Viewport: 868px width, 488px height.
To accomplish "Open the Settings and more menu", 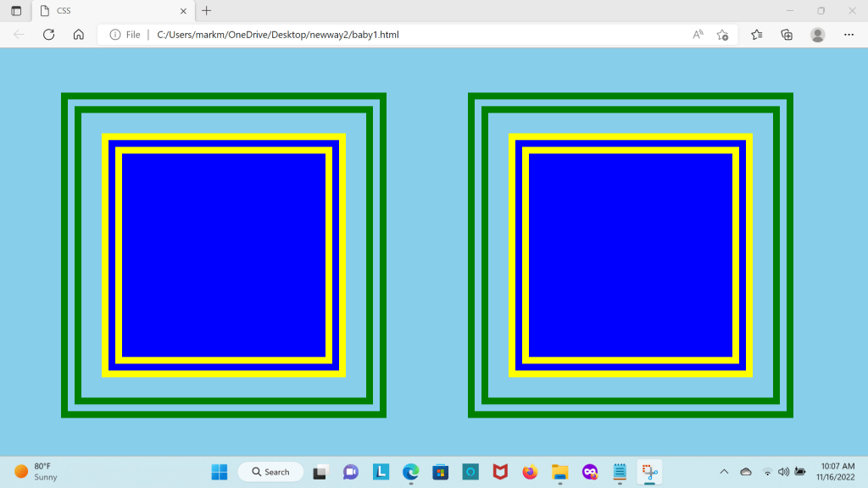I will point(849,35).
